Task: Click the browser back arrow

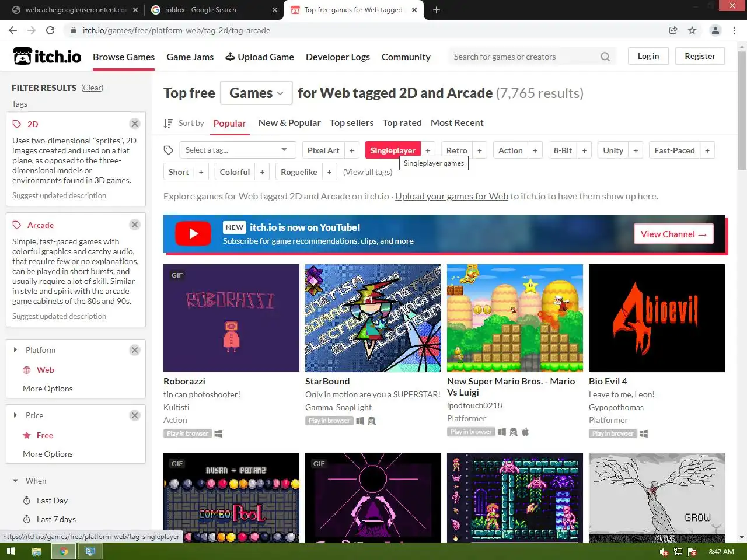Action: point(13,30)
